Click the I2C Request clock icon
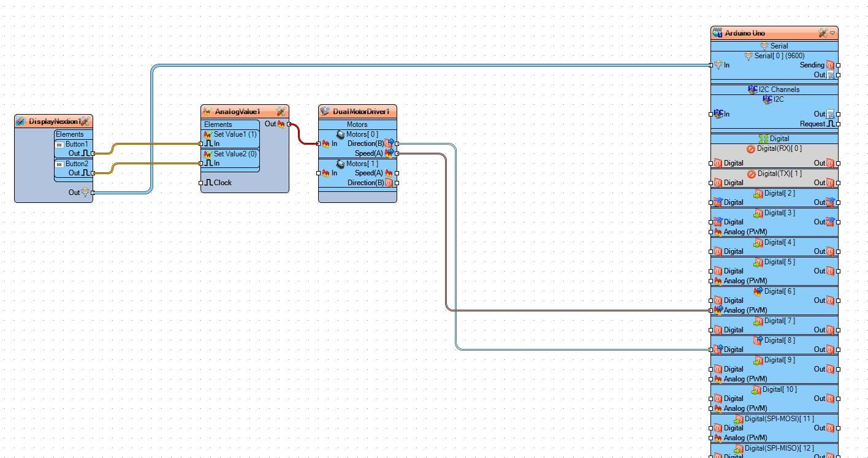Screen dimensions: 868x458 tap(831, 124)
